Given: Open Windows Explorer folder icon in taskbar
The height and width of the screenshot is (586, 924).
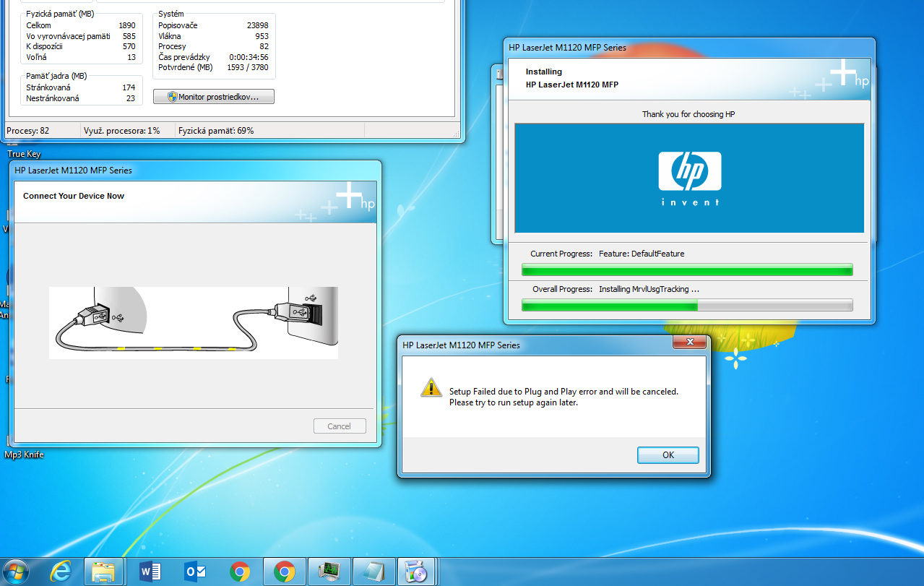Looking at the screenshot, I should [x=104, y=572].
